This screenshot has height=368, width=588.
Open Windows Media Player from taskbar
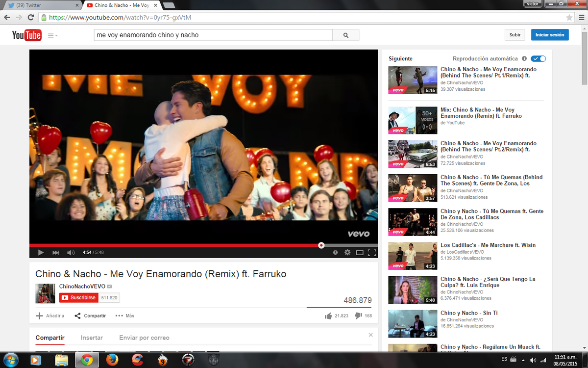35,360
